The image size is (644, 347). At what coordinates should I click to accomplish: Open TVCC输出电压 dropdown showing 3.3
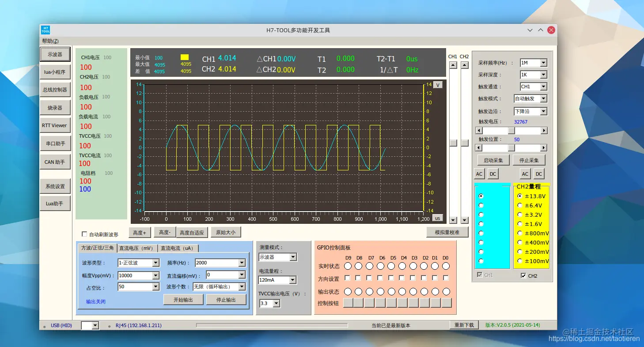coord(277,303)
